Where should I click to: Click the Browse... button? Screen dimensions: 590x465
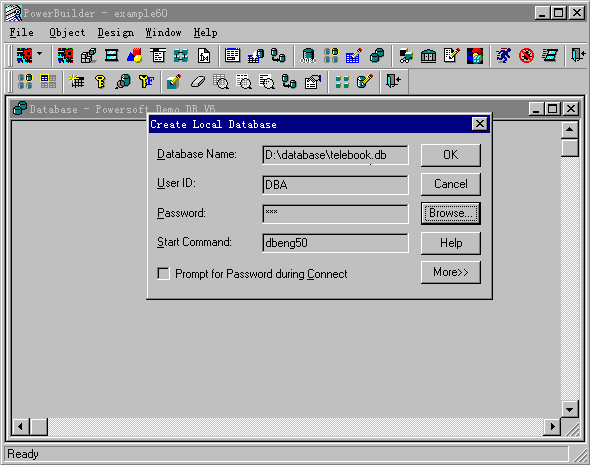point(450,213)
